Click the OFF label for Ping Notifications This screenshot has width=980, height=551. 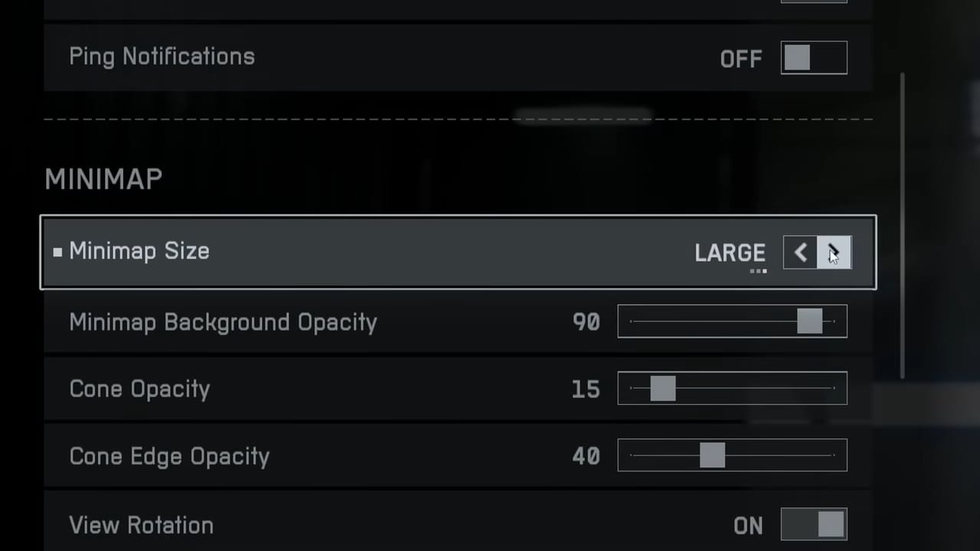pyautogui.click(x=740, y=59)
